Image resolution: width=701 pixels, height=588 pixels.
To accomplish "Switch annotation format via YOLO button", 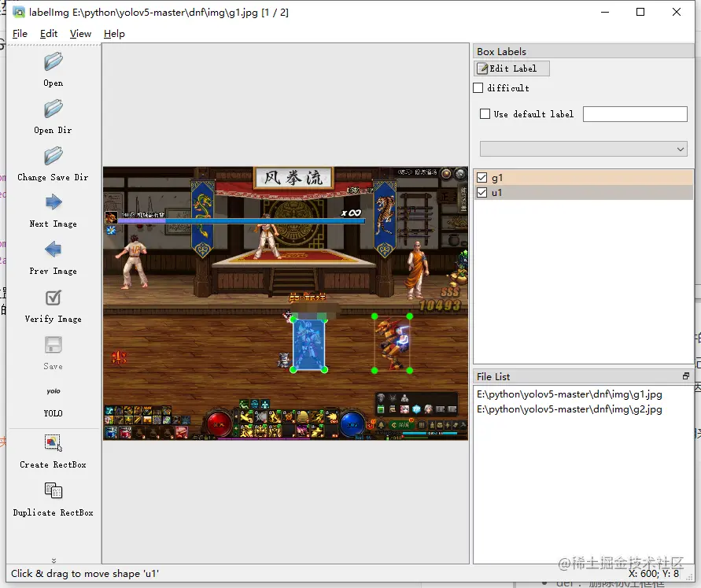I will pyautogui.click(x=53, y=401).
